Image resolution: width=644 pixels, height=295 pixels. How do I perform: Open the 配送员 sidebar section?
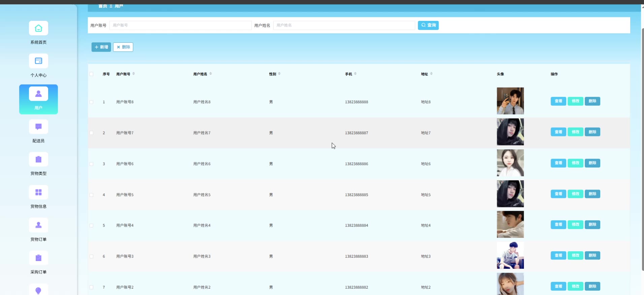[x=38, y=131]
